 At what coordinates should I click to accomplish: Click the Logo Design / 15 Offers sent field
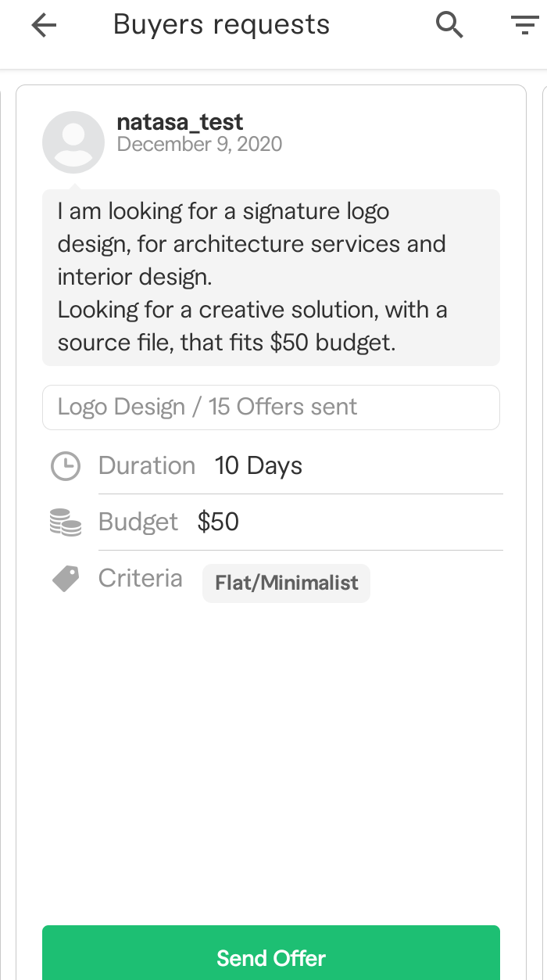(270, 407)
